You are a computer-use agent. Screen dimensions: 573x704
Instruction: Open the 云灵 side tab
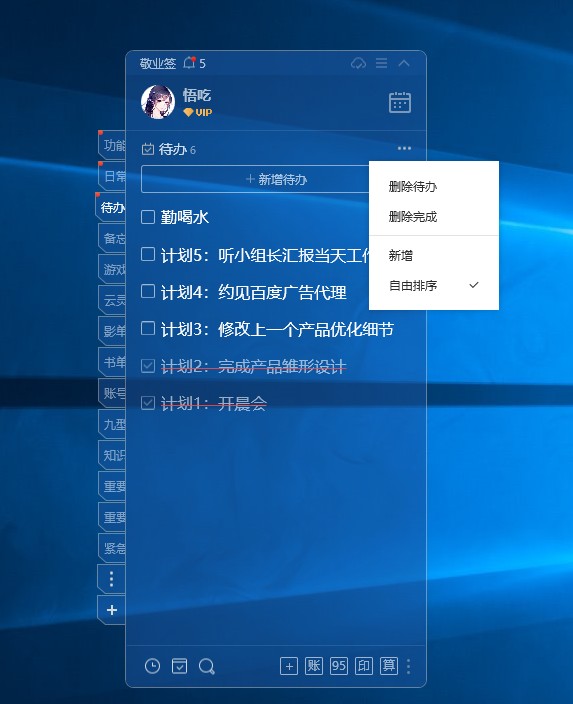[112, 300]
